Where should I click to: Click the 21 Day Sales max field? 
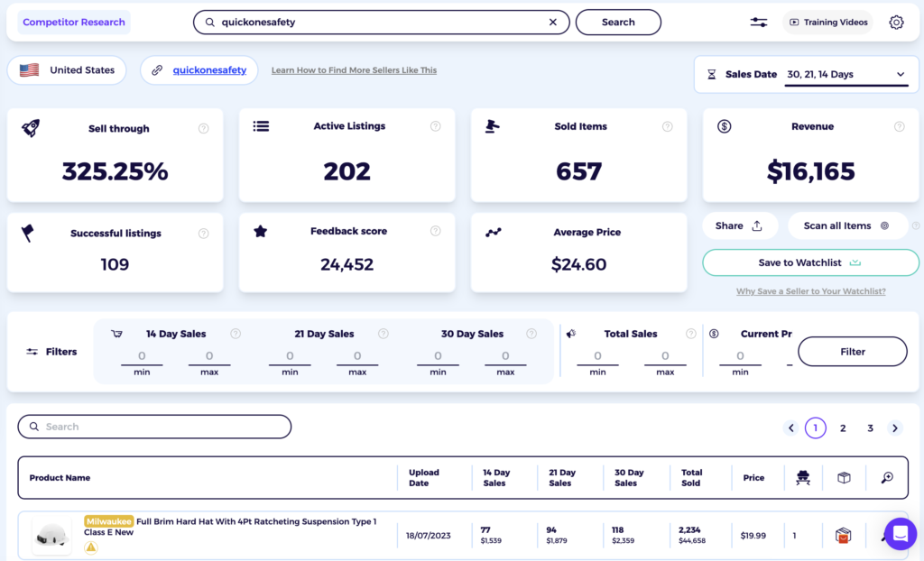tap(357, 356)
